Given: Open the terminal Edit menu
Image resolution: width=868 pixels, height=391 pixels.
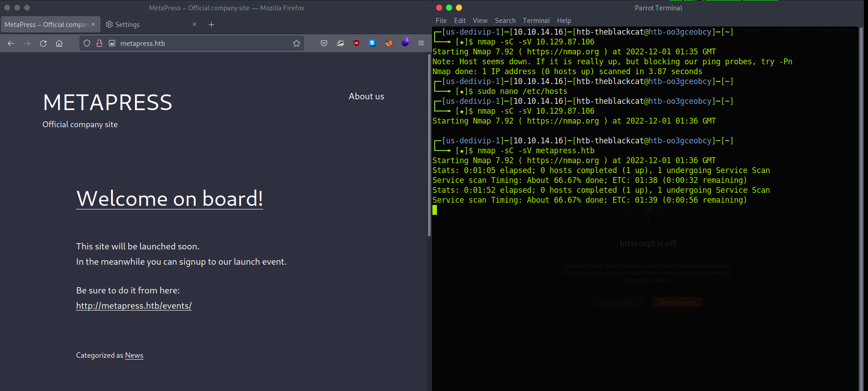Looking at the screenshot, I should click(x=460, y=21).
